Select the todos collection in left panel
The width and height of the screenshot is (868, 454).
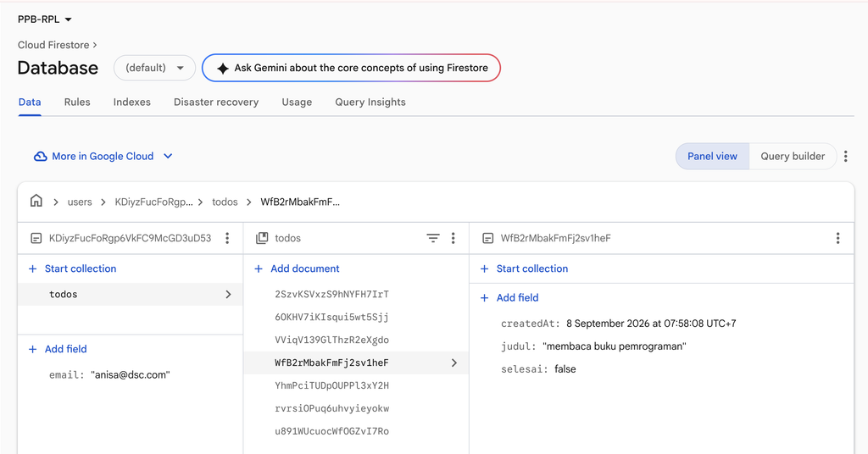coord(131,294)
